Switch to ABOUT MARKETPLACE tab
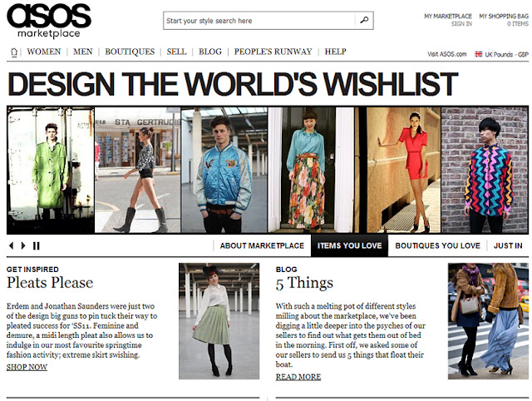 pyautogui.click(x=262, y=245)
